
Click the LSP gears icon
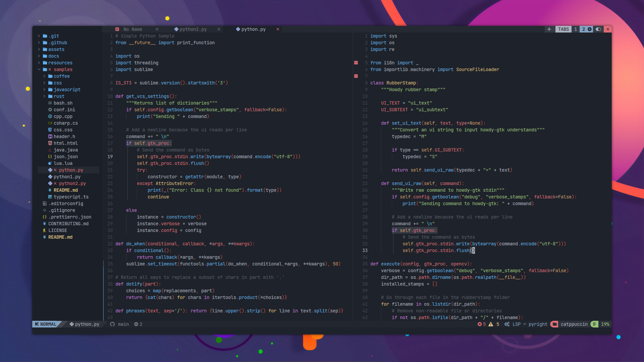click(507, 324)
